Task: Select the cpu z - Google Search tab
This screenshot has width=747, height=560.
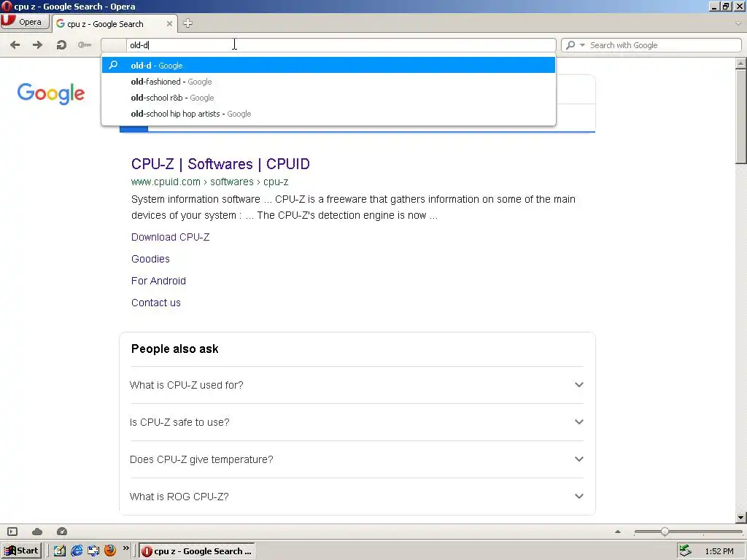Action: pos(115,24)
